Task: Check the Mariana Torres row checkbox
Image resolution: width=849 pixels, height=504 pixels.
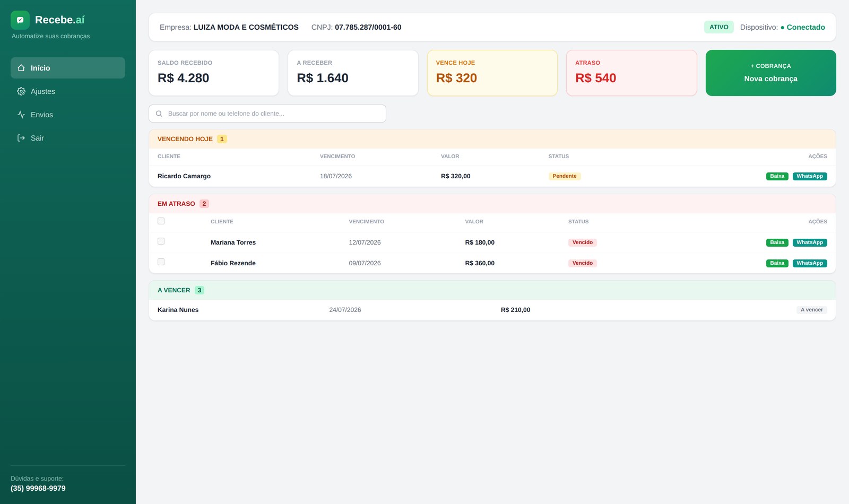Action: [161, 241]
